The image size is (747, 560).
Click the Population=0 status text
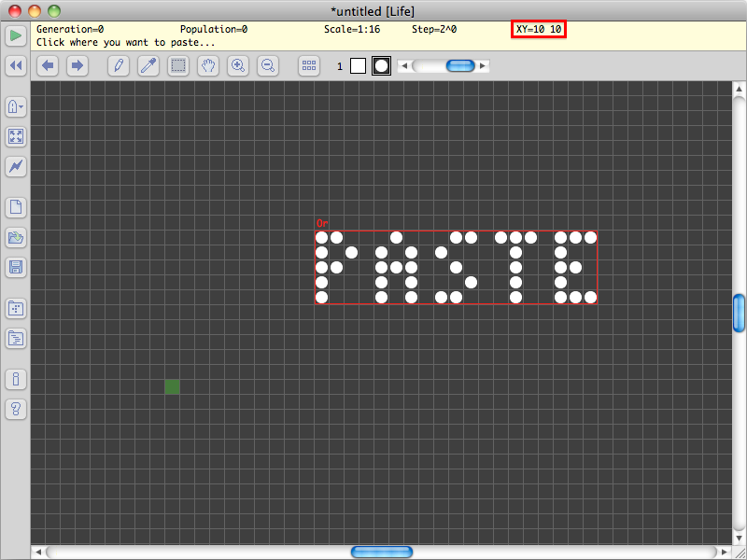coord(214,29)
